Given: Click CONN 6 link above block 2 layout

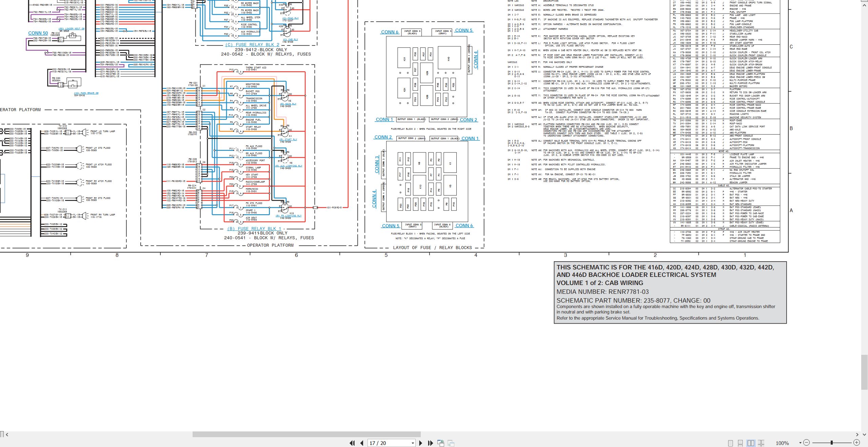Looking at the screenshot, I should point(390,32).
